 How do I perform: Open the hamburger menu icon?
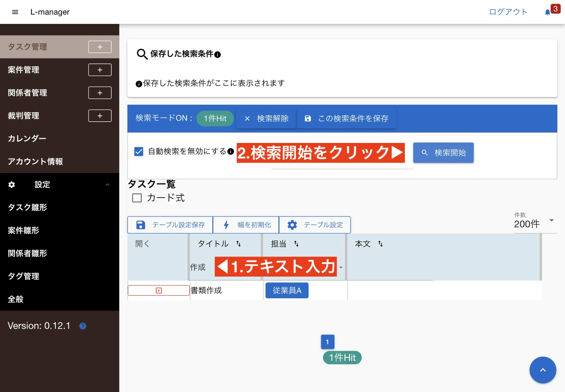click(x=15, y=12)
